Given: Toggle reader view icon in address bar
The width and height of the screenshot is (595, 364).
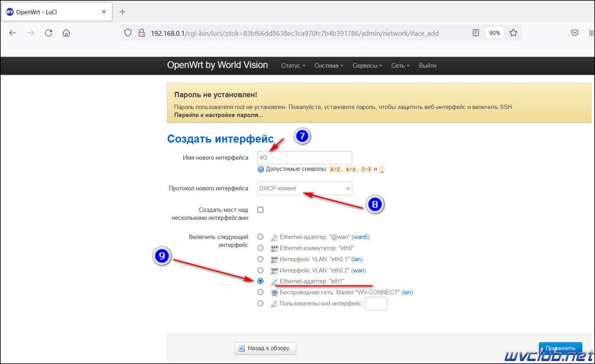Looking at the screenshot, I should tap(476, 33).
